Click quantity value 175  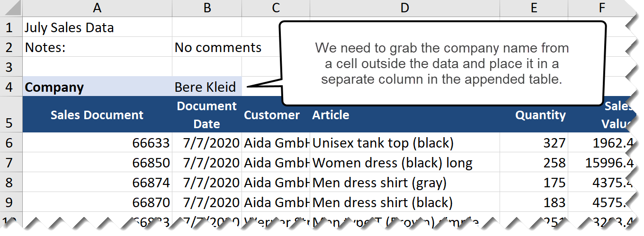(534, 183)
